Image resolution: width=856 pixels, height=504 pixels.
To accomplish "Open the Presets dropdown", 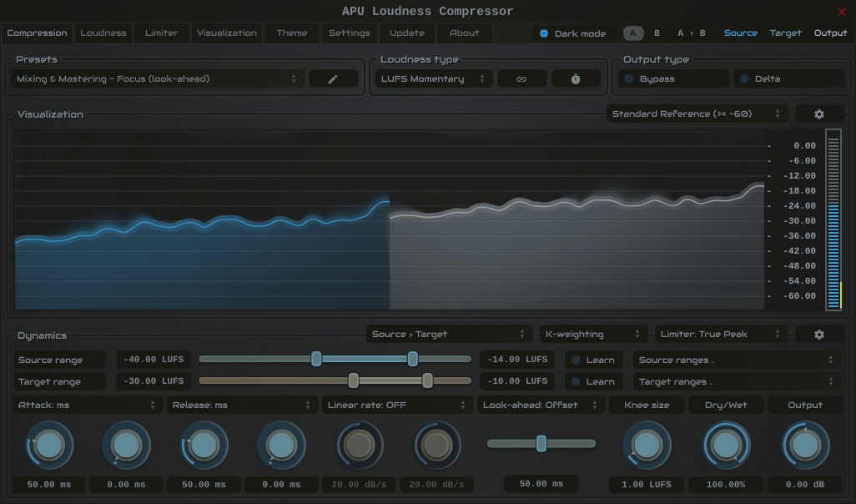I will click(x=157, y=79).
